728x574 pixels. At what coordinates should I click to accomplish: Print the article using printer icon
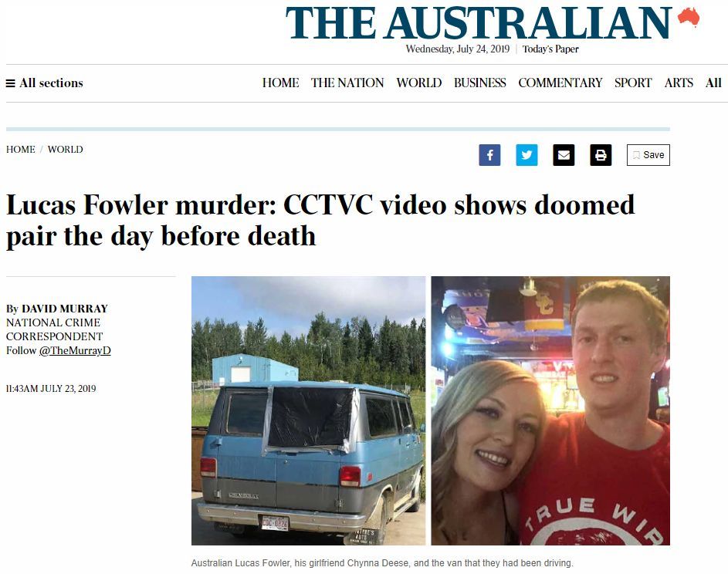coord(601,155)
